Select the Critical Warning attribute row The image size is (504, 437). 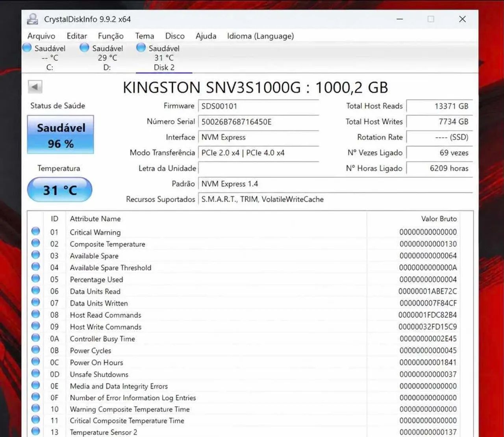(x=244, y=232)
